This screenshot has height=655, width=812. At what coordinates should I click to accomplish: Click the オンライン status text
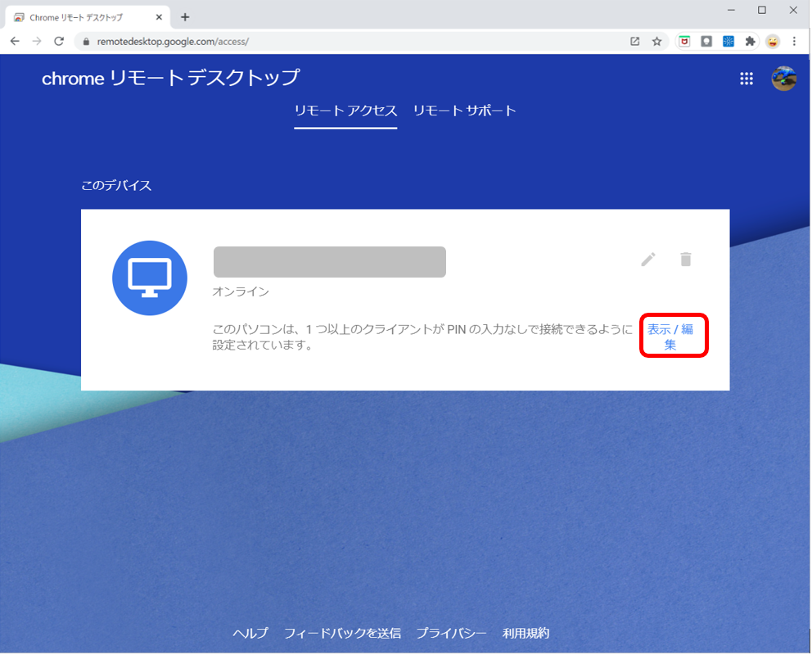pyautogui.click(x=241, y=292)
